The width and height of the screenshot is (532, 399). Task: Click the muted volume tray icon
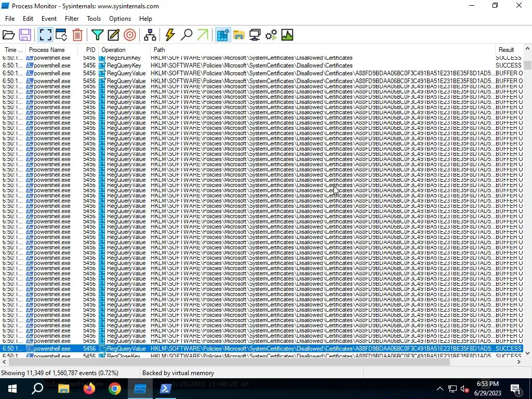[465, 389]
